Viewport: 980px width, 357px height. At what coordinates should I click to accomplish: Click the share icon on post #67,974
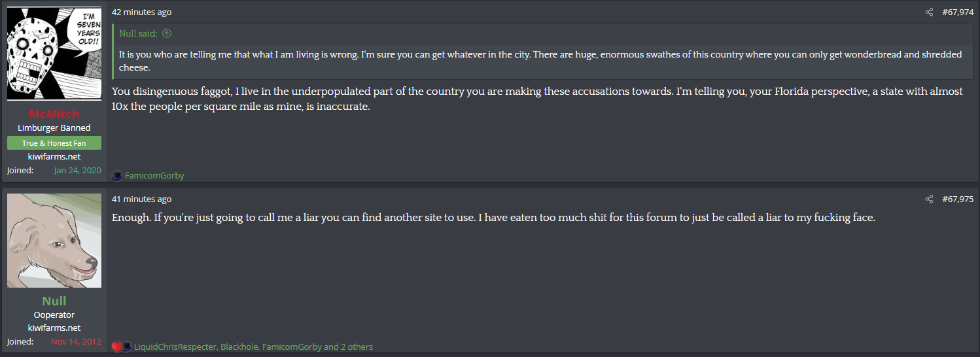(929, 12)
